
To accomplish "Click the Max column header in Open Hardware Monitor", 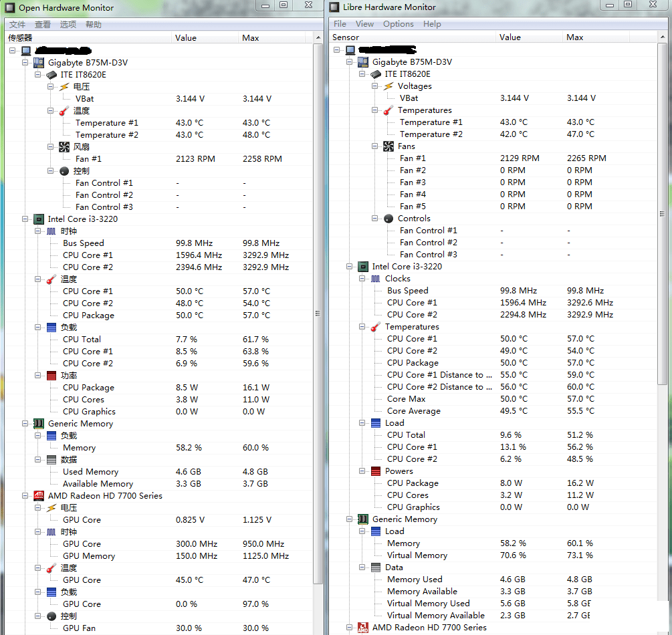I will pyautogui.click(x=271, y=37).
